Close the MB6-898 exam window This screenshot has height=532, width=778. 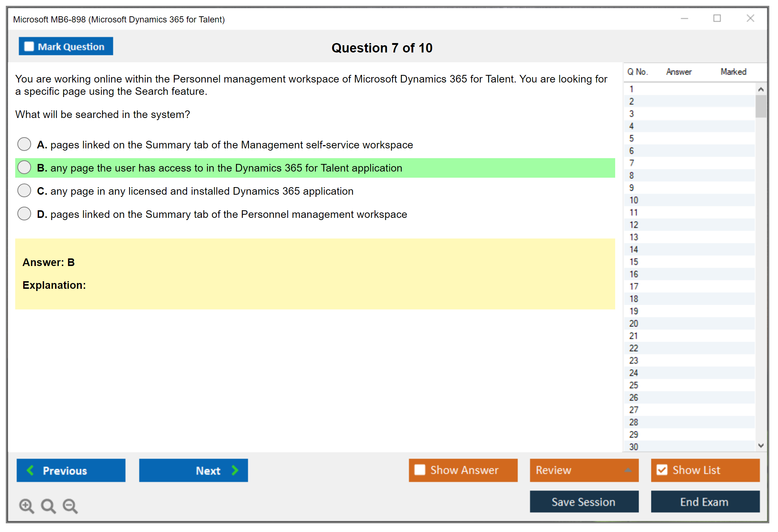click(750, 18)
